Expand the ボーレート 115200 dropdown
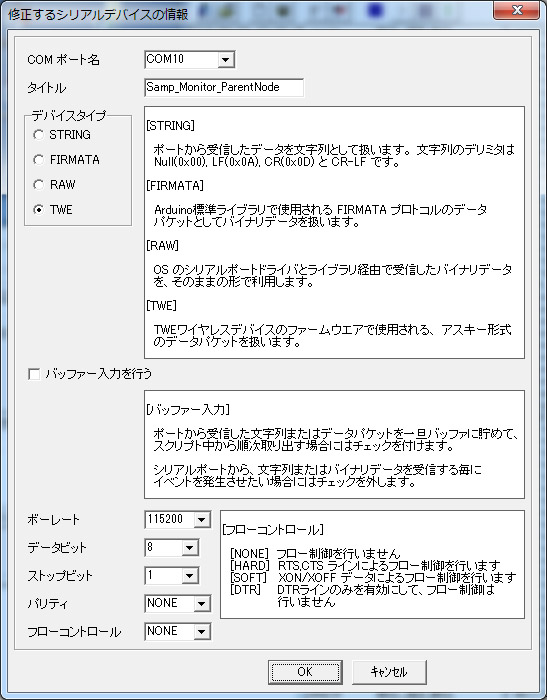Screen dimensions: 547x700 pyautogui.click(x=201, y=519)
